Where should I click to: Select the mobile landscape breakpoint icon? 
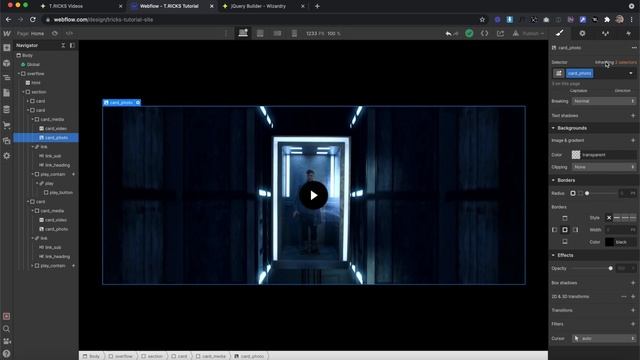tap(277, 33)
